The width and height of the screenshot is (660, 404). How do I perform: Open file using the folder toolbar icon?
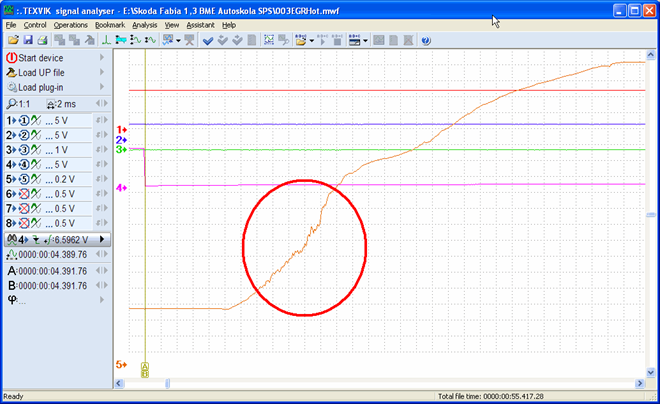tap(13, 40)
